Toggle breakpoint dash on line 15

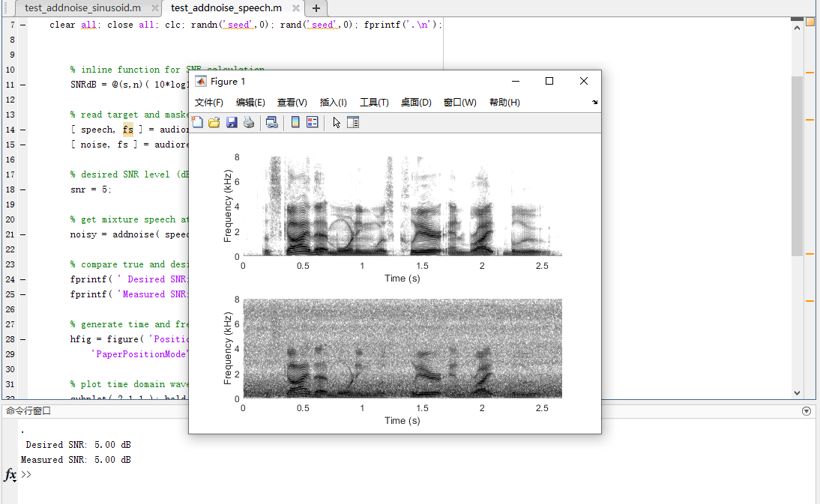point(23,145)
